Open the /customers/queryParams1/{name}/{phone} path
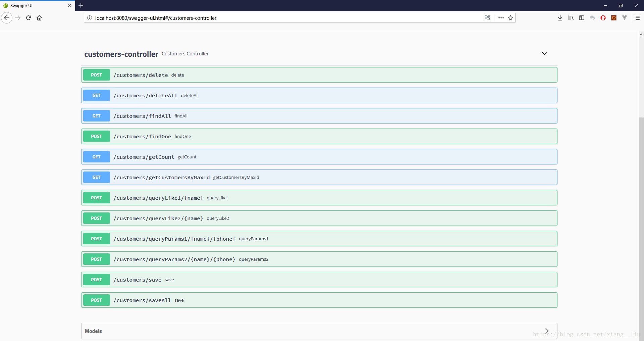Viewport: 644px width, 341px height. point(174,239)
